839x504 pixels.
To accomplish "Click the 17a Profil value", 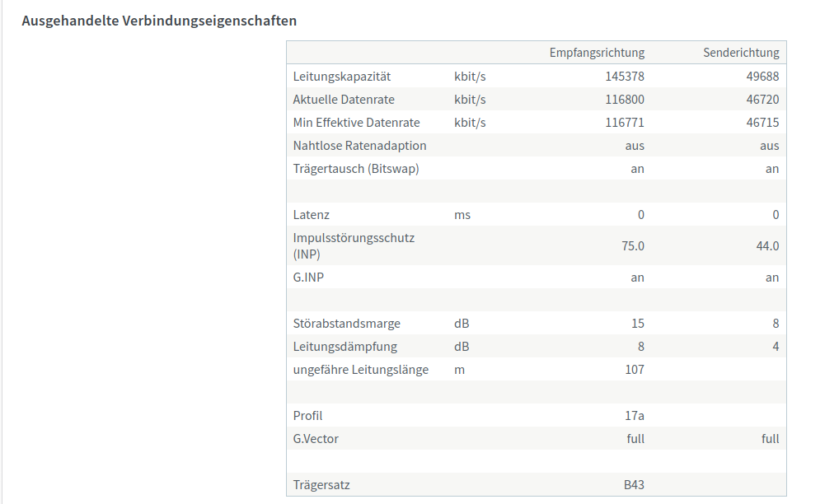I will [x=634, y=415].
